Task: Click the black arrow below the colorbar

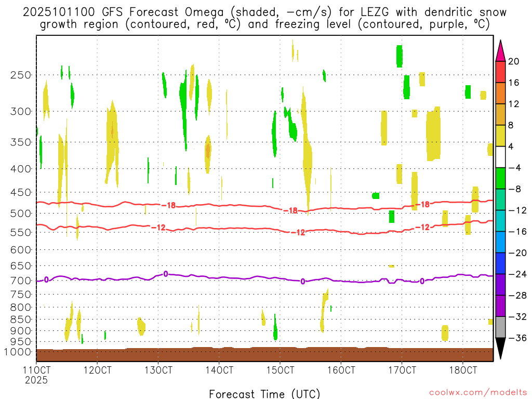Action: coord(500,348)
